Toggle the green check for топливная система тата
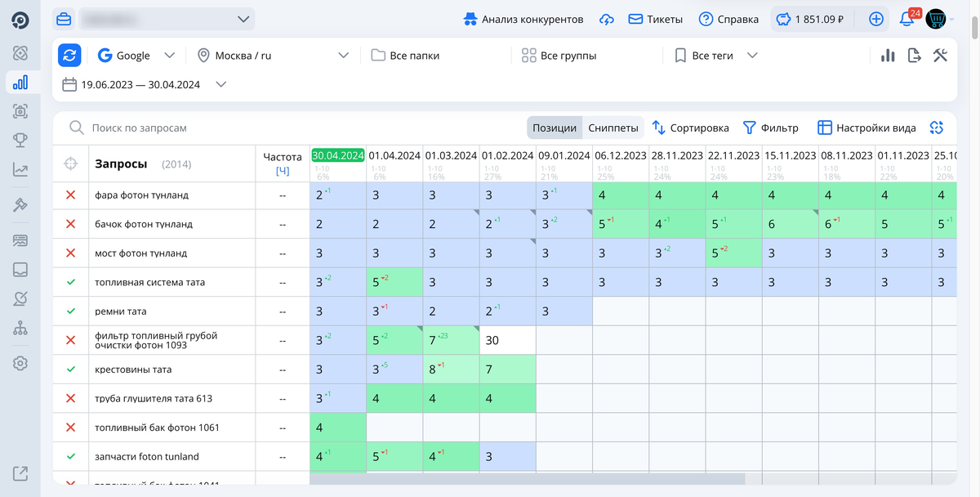 click(x=70, y=282)
